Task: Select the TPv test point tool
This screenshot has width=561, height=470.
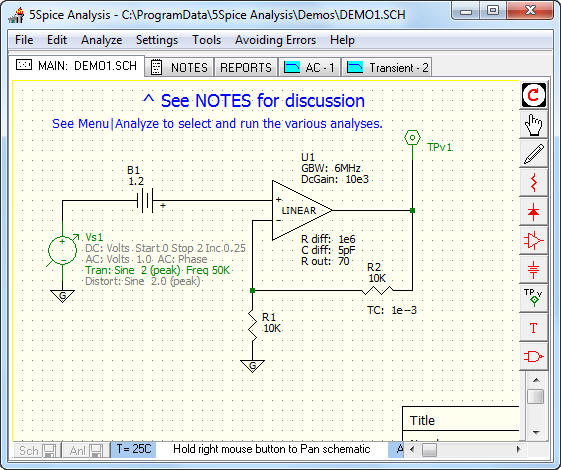Action: point(533,298)
